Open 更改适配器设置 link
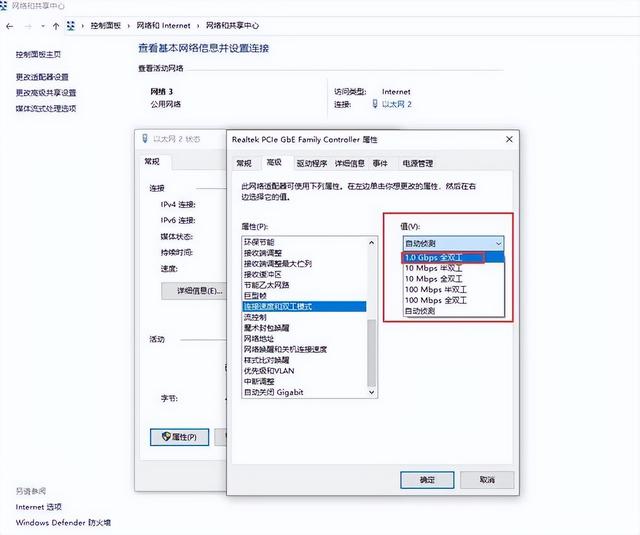The height and width of the screenshot is (535, 640). (x=42, y=77)
